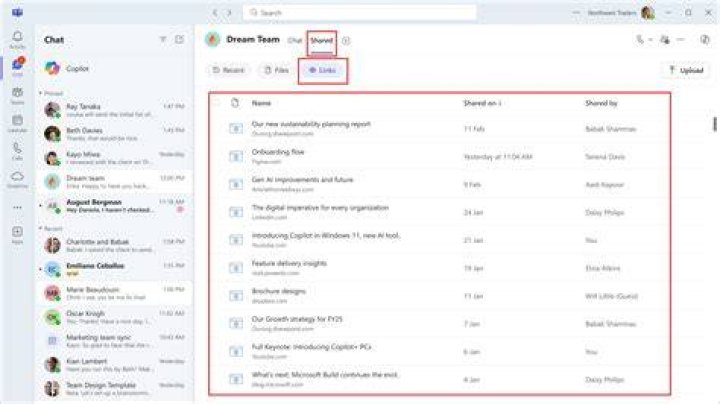720x404 pixels.
Task: Open the Calendar in the sidebar
Action: point(17,123)
